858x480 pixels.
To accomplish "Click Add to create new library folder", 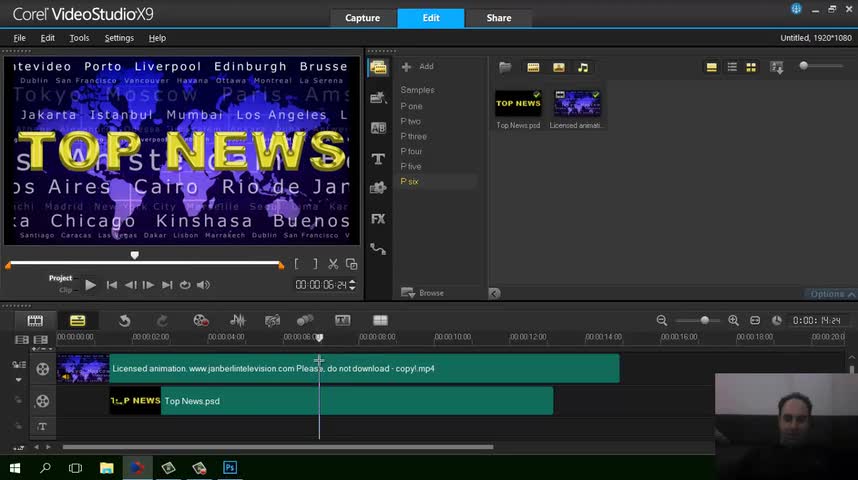I will coord(418,67).
